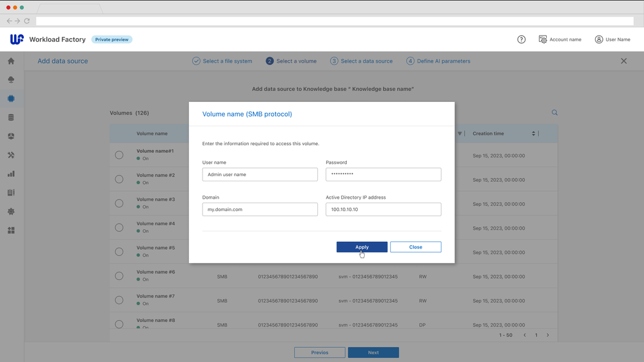
Task: Sort by Creation time column arrows
Action: point(533,134)
